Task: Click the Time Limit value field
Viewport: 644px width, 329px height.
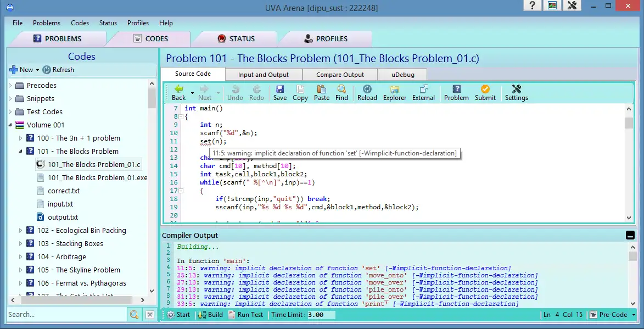Action: [x=321, y=315]
